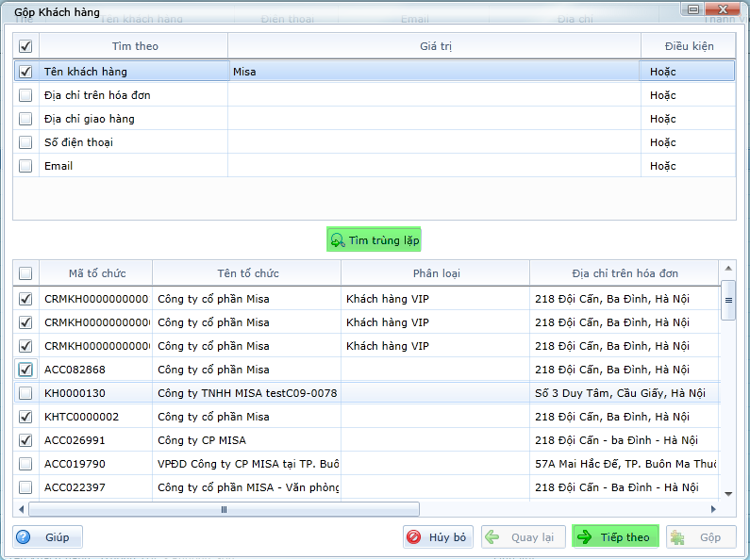Click the Quay lại back button
Image resolution: width=750 pixels, height=560 pixels.
click(525, 537)
